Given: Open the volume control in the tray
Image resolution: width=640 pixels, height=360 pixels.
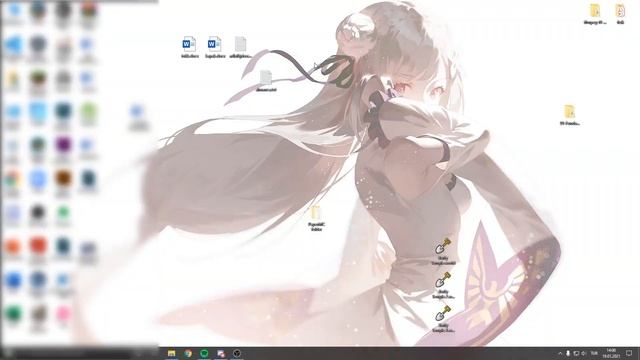Looking at the screenshot, I should click(x=584, y=353).
